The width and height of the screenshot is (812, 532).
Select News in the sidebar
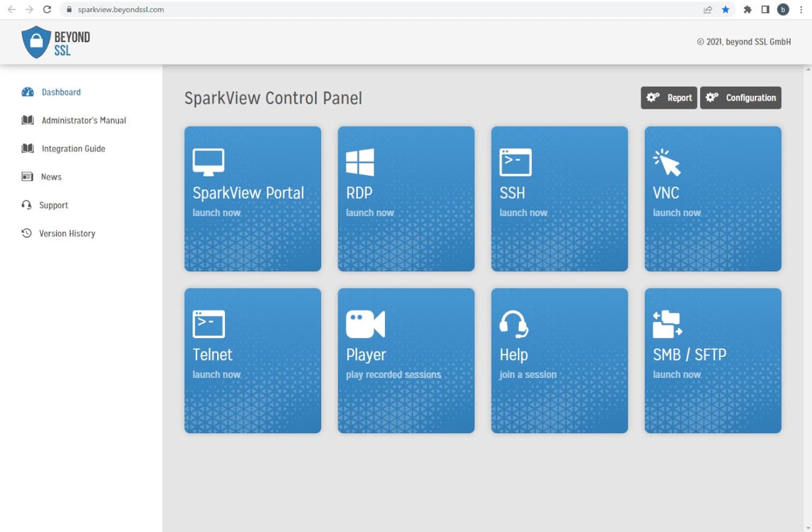tap(51, 177)
